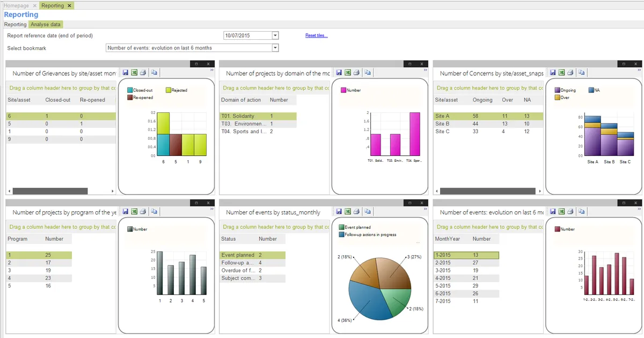Save the projects by domain tile

[339, 73]
